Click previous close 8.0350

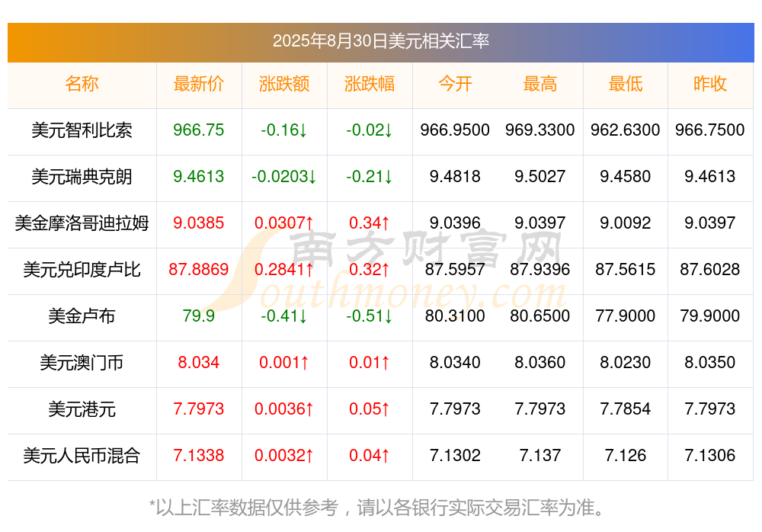pos(710,363)
